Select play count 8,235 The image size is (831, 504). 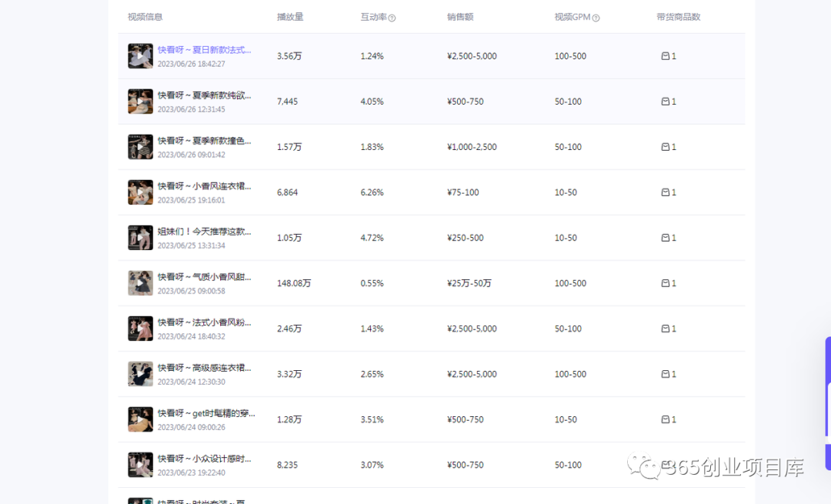click(x=287, y=465)
